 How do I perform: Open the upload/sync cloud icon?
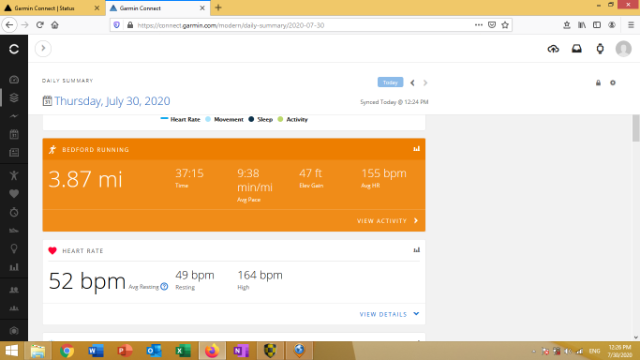(x=553, y=49)
